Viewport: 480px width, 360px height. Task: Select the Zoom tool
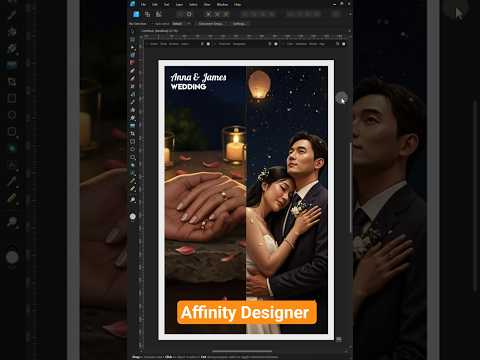[133, 200]
